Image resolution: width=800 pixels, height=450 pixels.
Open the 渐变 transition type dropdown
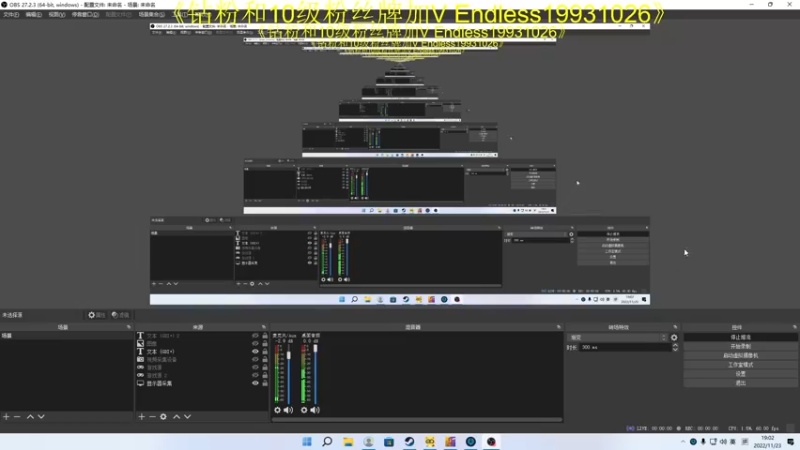click(x=617, y=338)
